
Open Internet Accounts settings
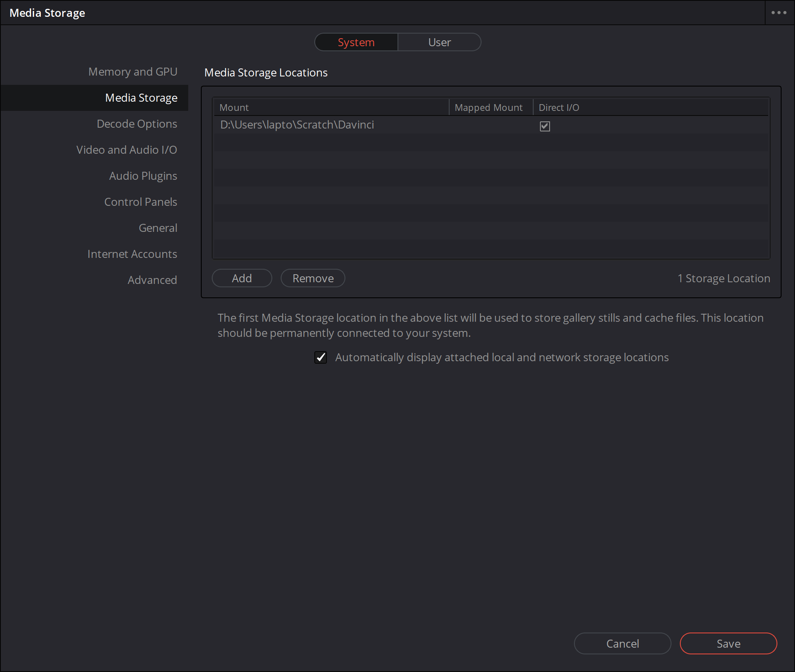point(132,254)
